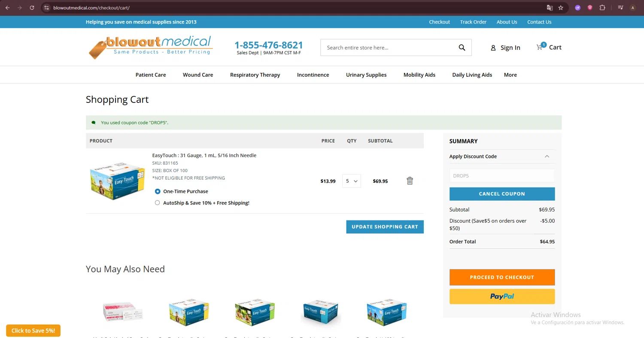Select One-Time Purchase option
This screenshot has height=338, width=644.
click(x=158, y=191)
